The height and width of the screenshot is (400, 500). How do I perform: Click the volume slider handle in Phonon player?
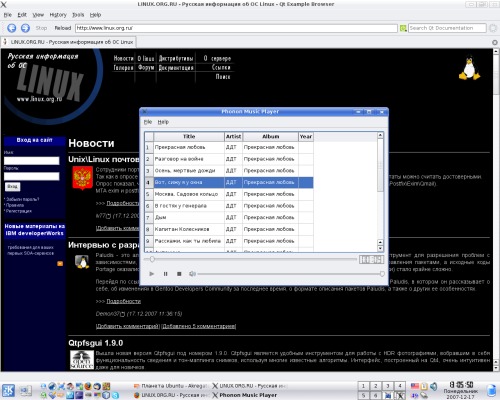coord(382,274)
